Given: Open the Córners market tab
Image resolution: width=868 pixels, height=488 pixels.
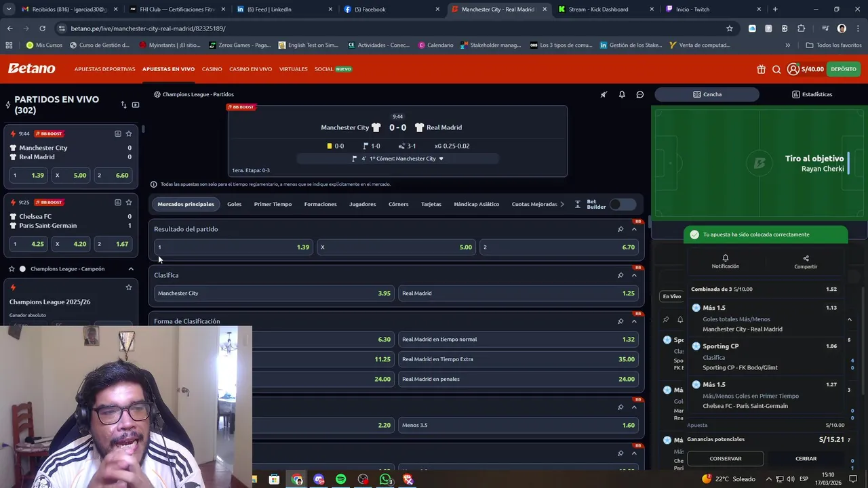Looking at the screenshot, I should [398, 204].
